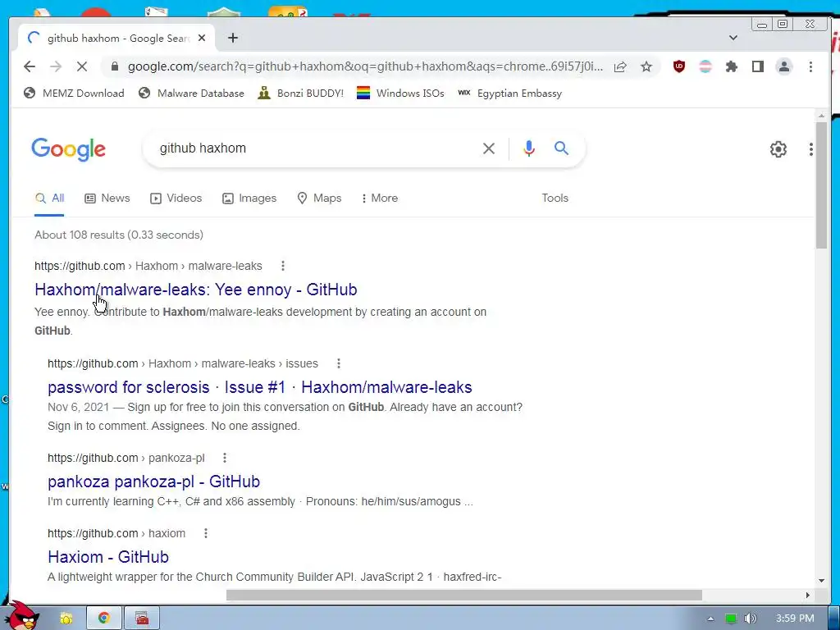The height and width of the screenshot is (630, 840).
Task: Stop loading the page
Action: pos(81,66)
